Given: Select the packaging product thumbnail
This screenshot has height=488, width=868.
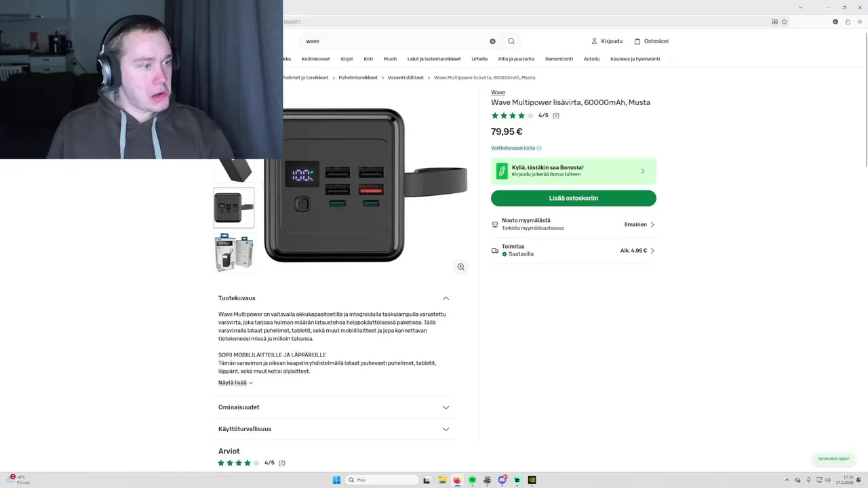Looking at the screenshot, I should coord(234,253).
